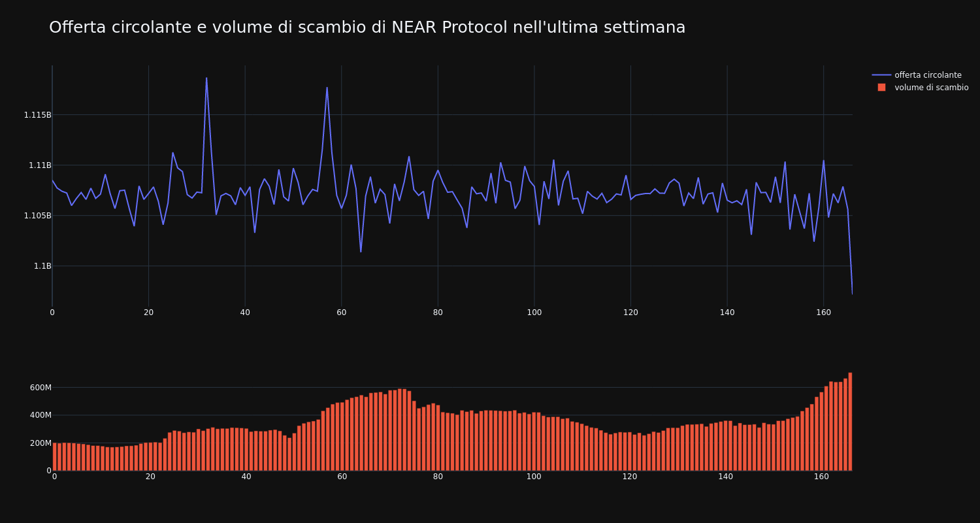Click the 400M volume axis label

click(40, 415)
